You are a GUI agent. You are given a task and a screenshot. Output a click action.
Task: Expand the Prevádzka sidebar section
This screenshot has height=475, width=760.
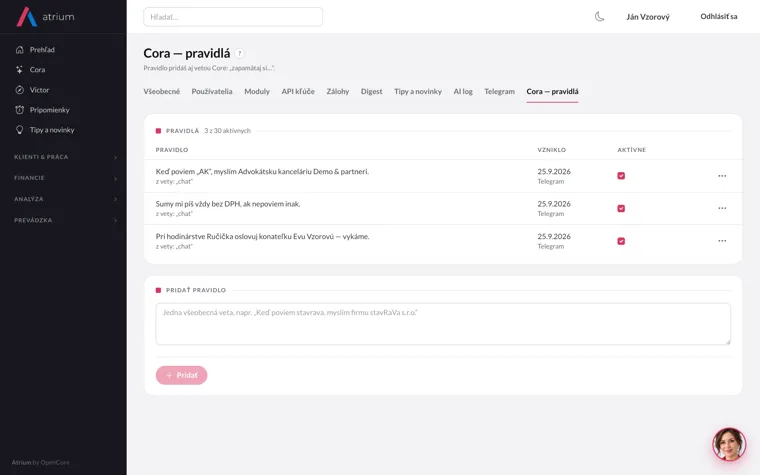(x=65, y=220)
